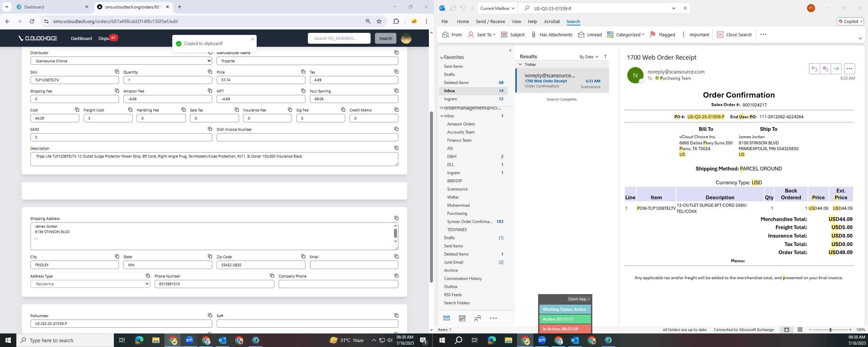Click the user avatar in OMS header
The image size is (868, 347).
(406, 38)
